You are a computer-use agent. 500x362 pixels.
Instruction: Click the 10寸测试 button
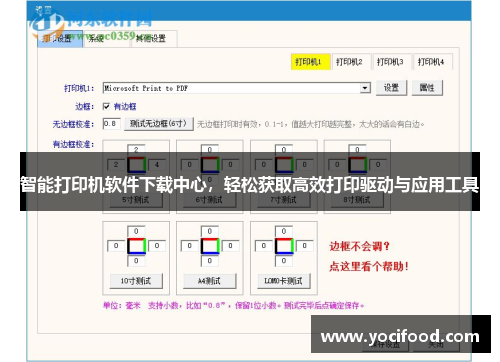(136, 281)
